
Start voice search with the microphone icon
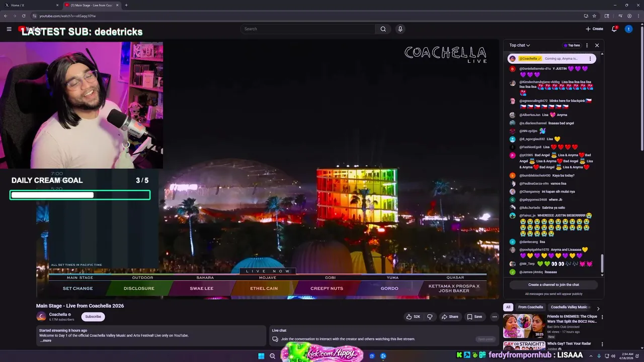click(x=400, y=29)
